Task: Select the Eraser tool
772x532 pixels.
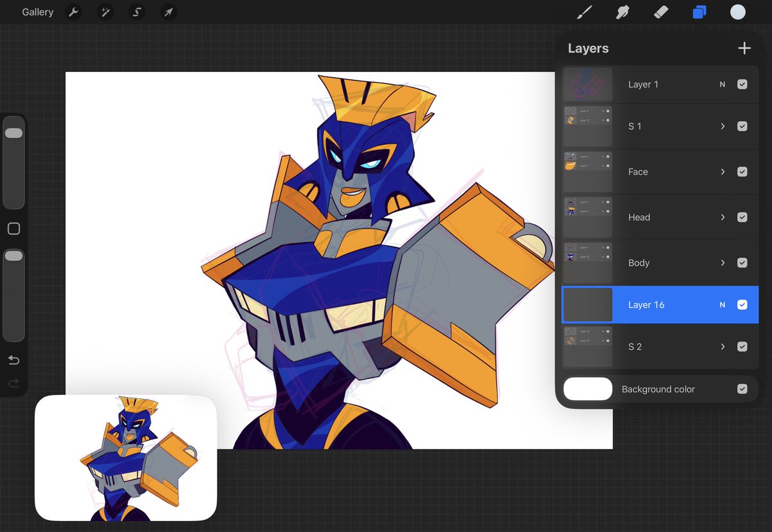Action: (661, 12)
